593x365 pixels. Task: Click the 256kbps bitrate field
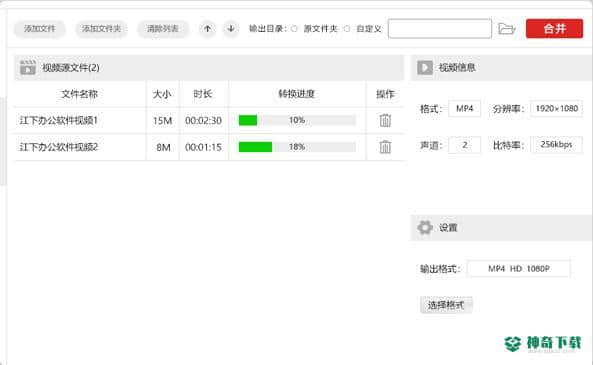click(556, 145)
